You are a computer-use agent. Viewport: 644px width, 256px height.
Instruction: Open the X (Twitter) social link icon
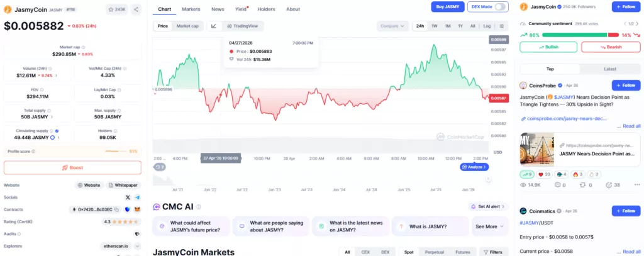tap(128, 198)
